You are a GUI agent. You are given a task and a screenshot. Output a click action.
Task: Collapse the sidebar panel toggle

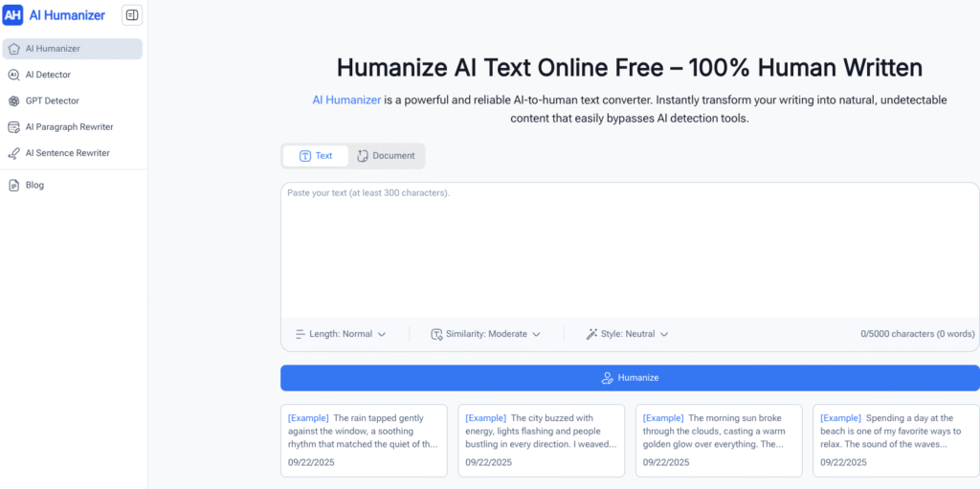[x=132, y=15]
